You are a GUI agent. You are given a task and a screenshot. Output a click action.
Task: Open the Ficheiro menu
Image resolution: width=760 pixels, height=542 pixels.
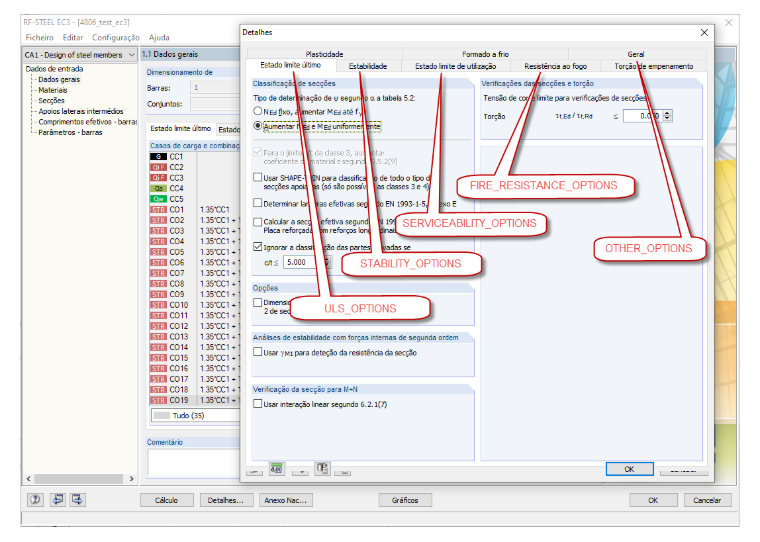(x=39, y=37)
